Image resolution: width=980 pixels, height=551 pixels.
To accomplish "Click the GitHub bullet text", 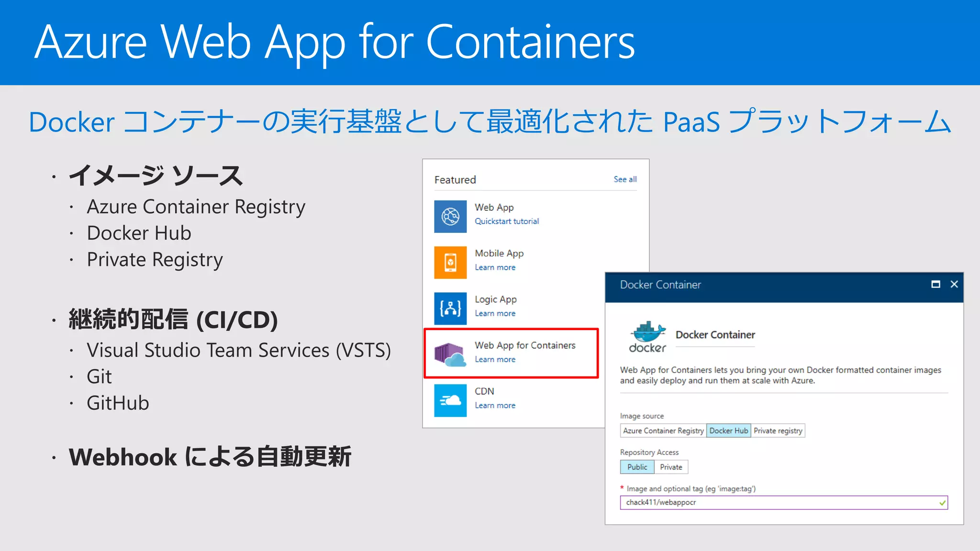I will [118, 403].
